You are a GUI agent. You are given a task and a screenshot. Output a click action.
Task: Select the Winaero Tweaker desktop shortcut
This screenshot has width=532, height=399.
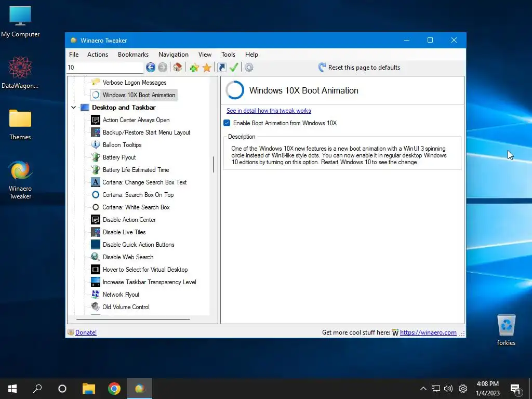pos(20,180)
